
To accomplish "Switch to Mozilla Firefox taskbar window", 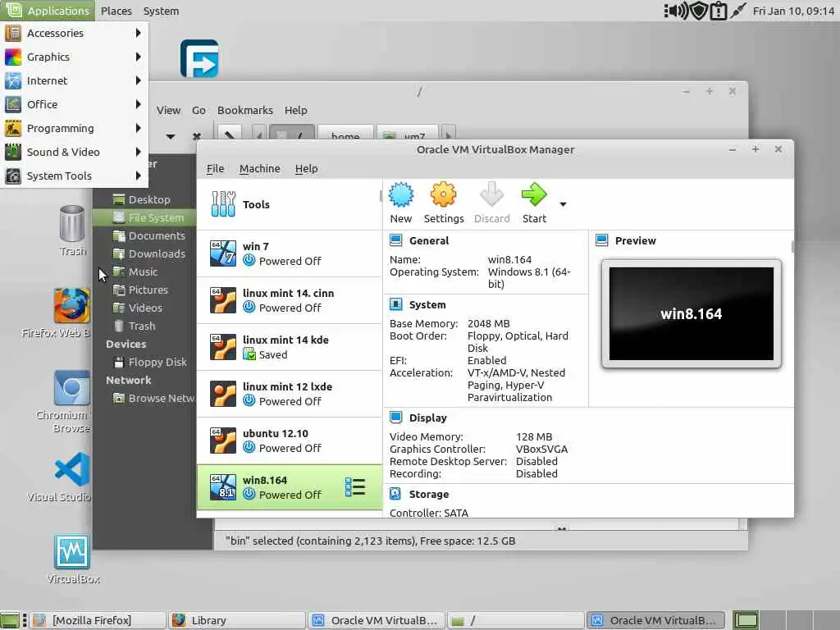I will pos(98,620).
